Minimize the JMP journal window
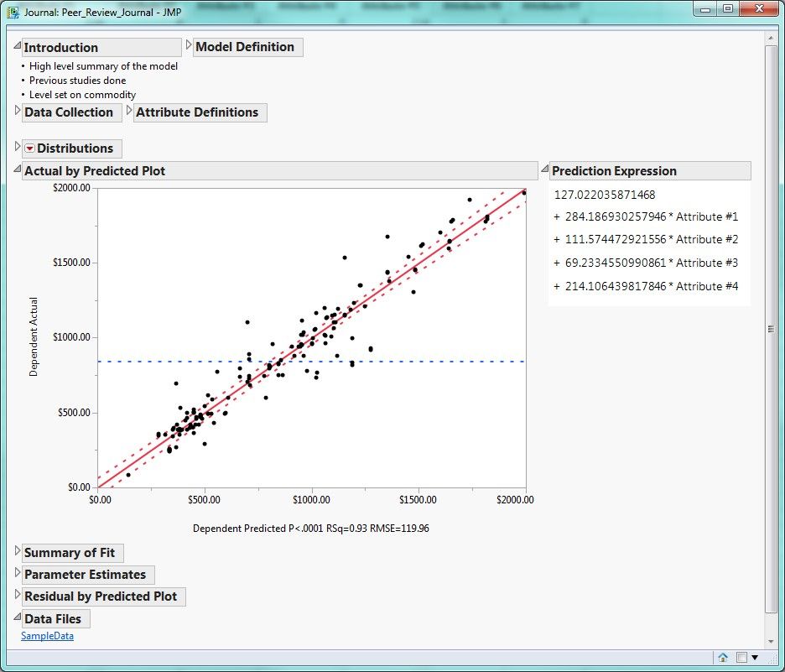Viewport: 785px width, 672px height. 705,9
